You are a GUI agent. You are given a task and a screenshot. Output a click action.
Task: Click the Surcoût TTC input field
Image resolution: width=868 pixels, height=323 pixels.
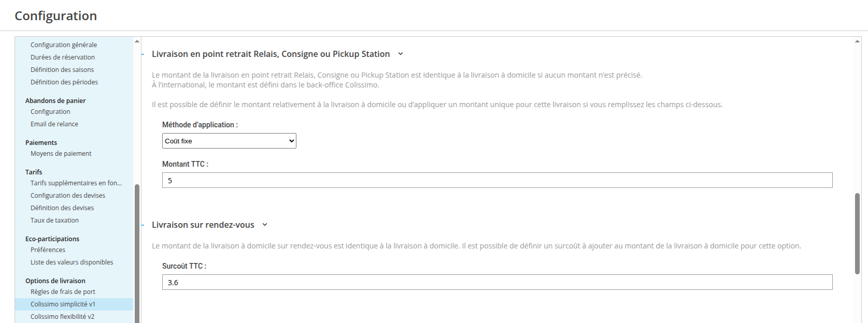coord(497,282)
